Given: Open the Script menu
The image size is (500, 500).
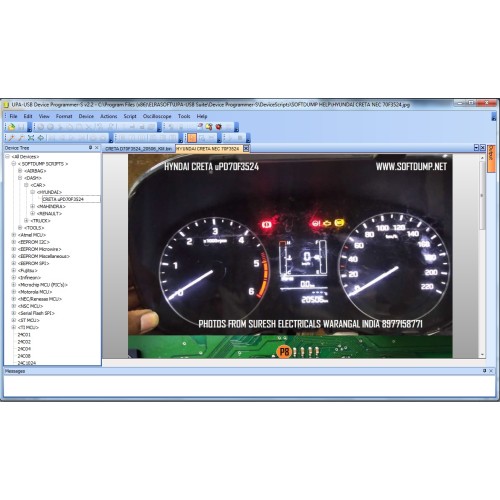Looking at the screenshot, I should pyautogui.click(x=130, y=116).
